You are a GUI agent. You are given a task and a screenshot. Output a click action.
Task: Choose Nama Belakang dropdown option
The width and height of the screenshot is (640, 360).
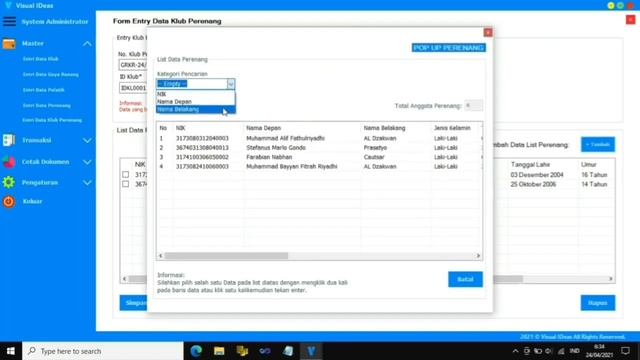point(196,109)
